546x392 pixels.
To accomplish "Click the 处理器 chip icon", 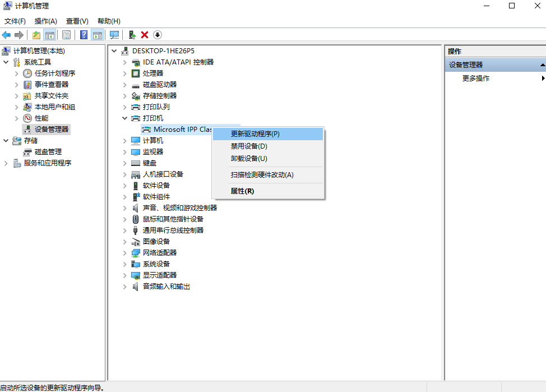I will (136, 73).
